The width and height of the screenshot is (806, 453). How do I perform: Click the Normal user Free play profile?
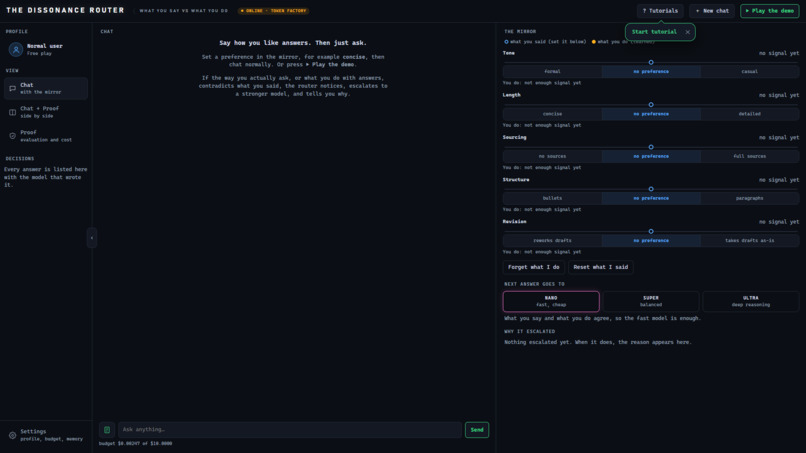46,49
